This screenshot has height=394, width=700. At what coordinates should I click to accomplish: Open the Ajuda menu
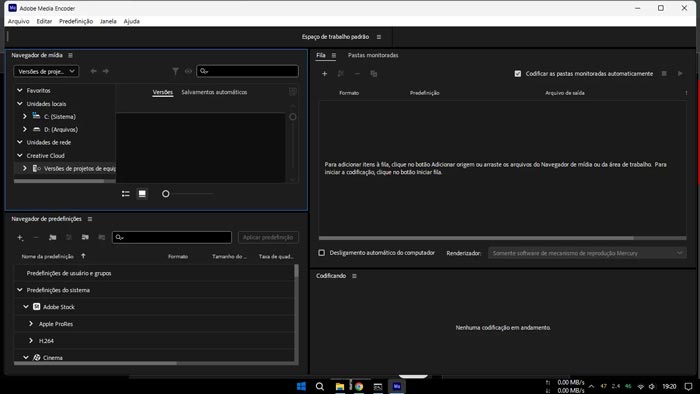(x=132, y=21)
